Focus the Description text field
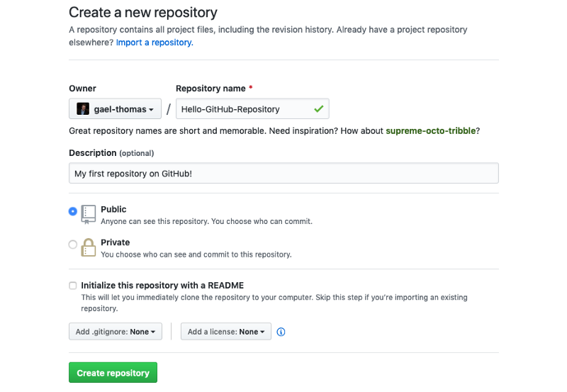This screenshot has width=567, height=392. (283, 174)
